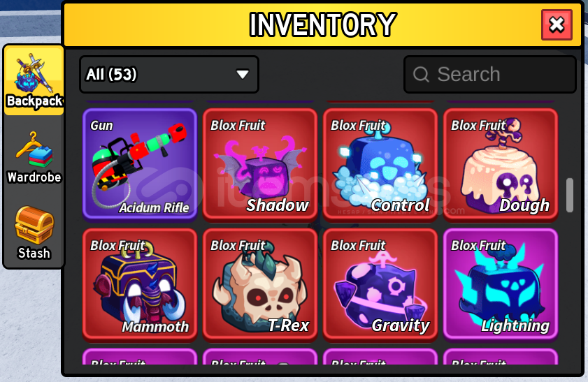Screen dimensions: 588x382
Task: Click the inventory vertical scrollbar handle
Action: coord(570,195)
